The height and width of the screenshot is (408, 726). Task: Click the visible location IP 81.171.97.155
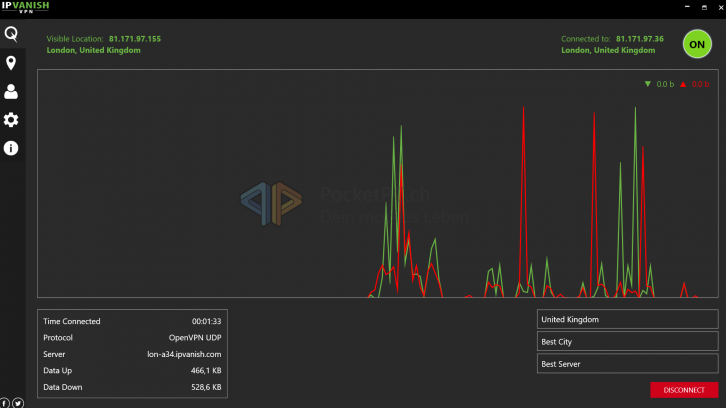[x=135, y=39]
